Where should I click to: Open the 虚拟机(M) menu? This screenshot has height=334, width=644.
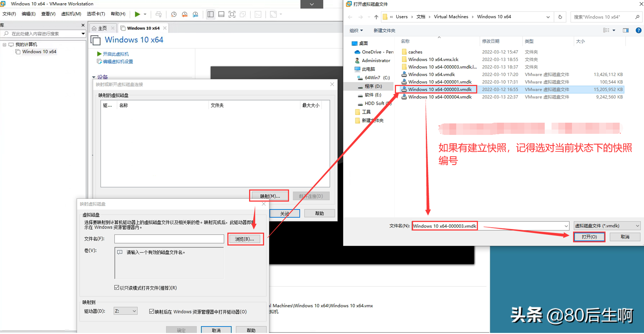71,14
